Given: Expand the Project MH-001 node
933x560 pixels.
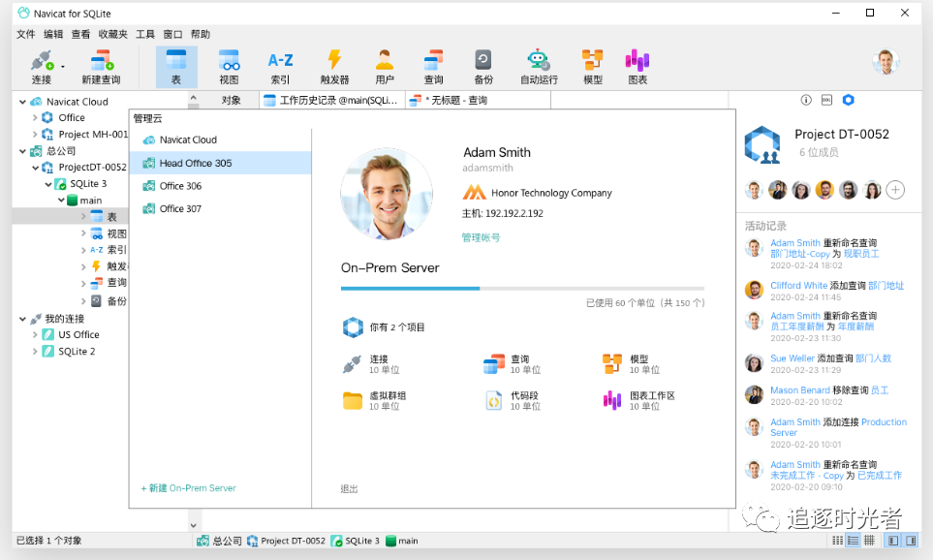Looking at the screenshot, I should pyautogui.click(x=35, y=135).
